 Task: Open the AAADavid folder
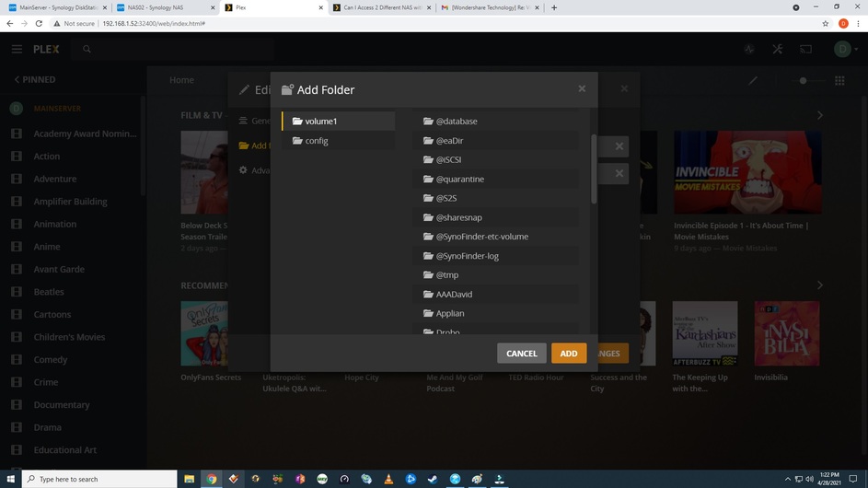click(x=495, y=294)
